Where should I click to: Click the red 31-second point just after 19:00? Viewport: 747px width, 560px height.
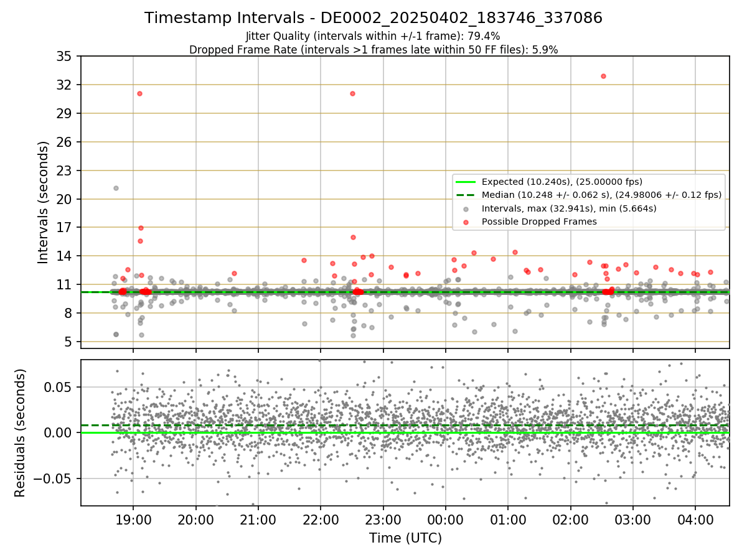[139, 93]
